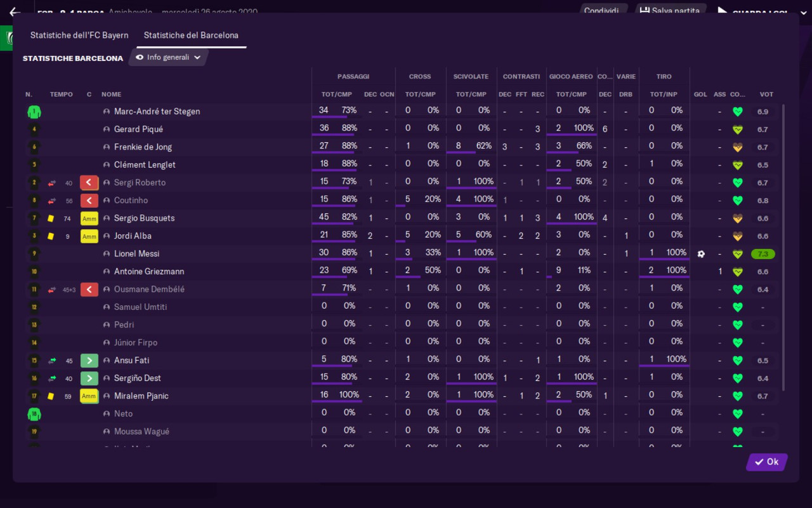
Task: Click the player info icon beside Antoine Griezmann
Action: 107,272
